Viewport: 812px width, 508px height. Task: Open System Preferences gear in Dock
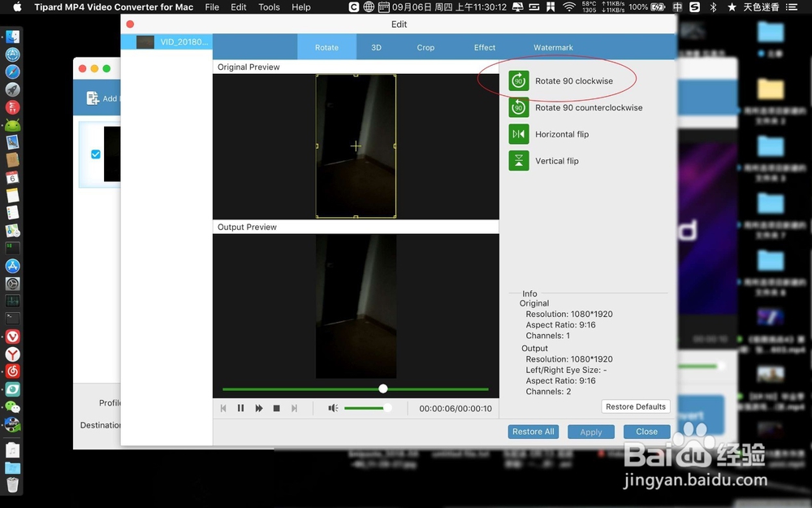click(12, 284)
